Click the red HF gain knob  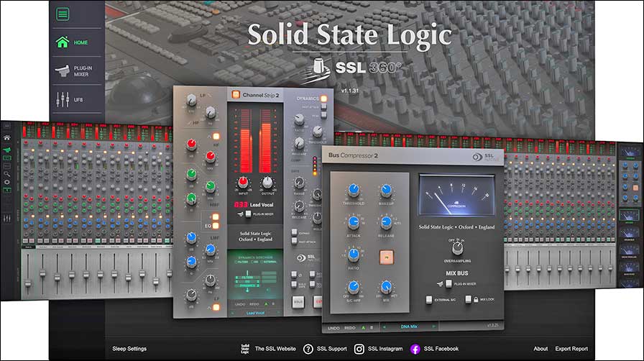click(x=191, y=144)
